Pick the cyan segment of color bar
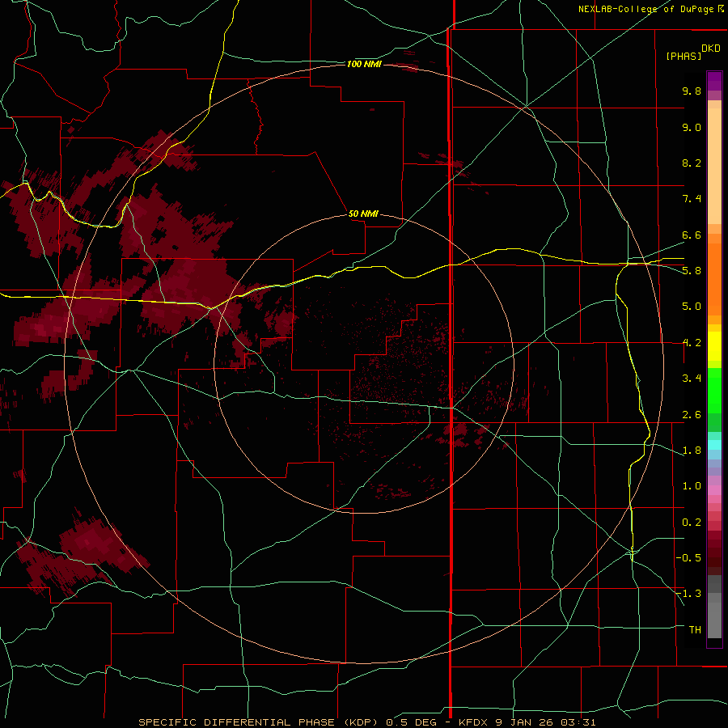The image size is (728, 728). click(714, 445)
